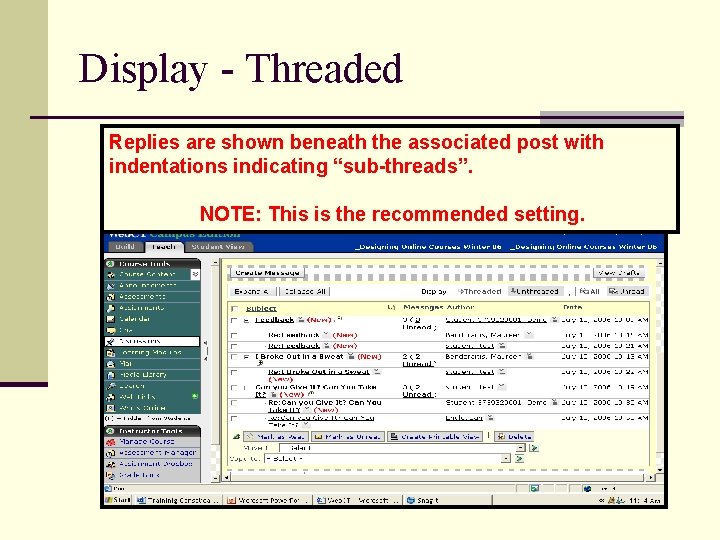The image size is (720, 540).
Task: Open the Learning Modules tool icon
Action: pyautogui.click(x=111, y=353)
